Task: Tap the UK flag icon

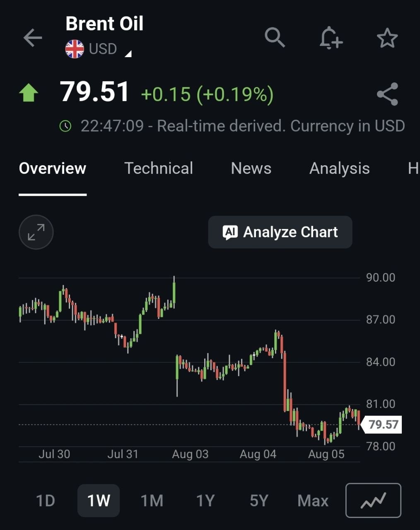Action: click(75, 49)
